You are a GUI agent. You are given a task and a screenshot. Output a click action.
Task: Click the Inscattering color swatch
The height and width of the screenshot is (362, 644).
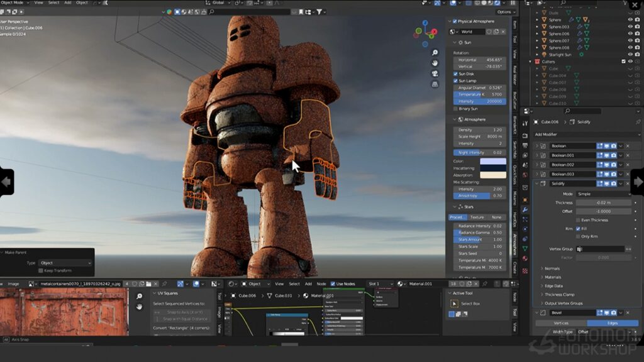(x=493, y=168)
